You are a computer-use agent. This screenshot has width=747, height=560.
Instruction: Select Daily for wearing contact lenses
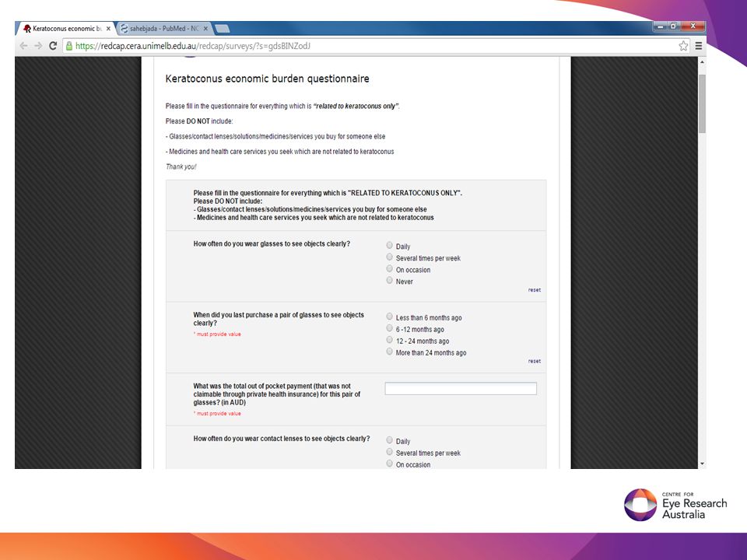[389, 440]
